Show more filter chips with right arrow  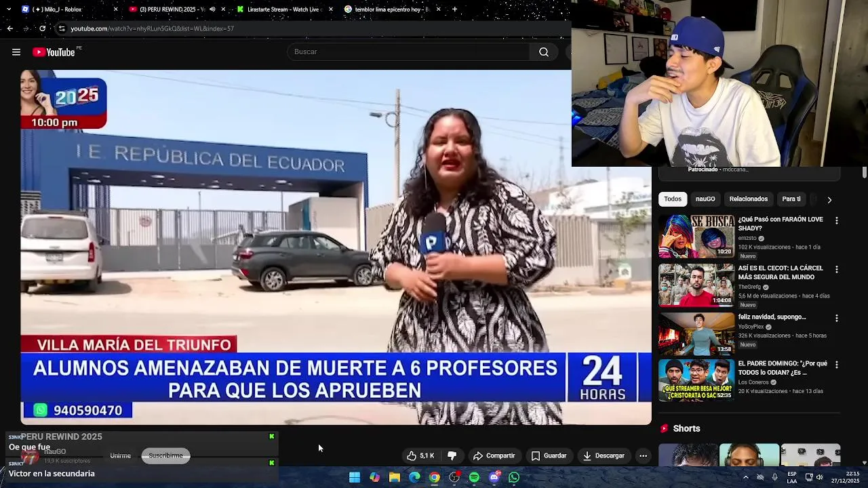829,200
